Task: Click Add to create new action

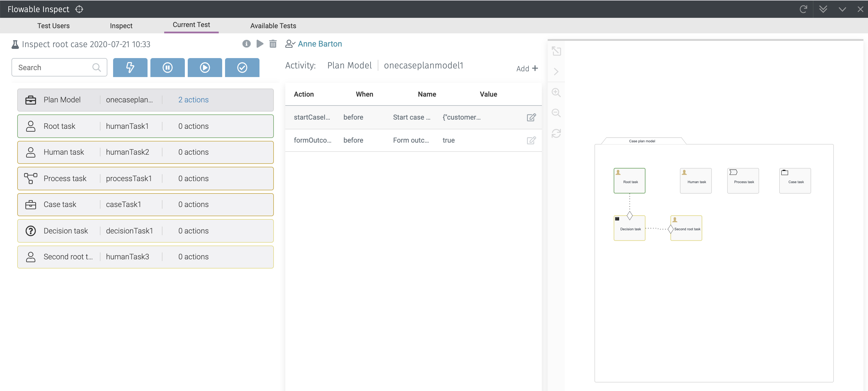Action: click(527, 68)
